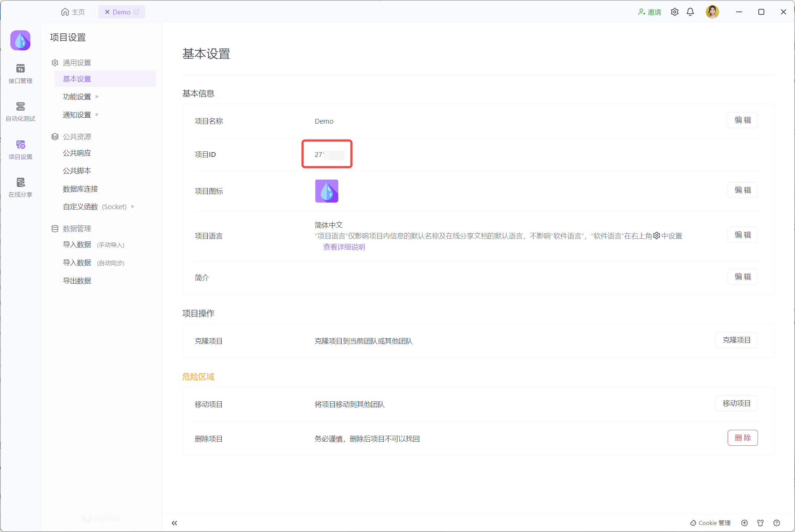Click the 克隆项目 button
795x532 pixels.
[737, 340]
